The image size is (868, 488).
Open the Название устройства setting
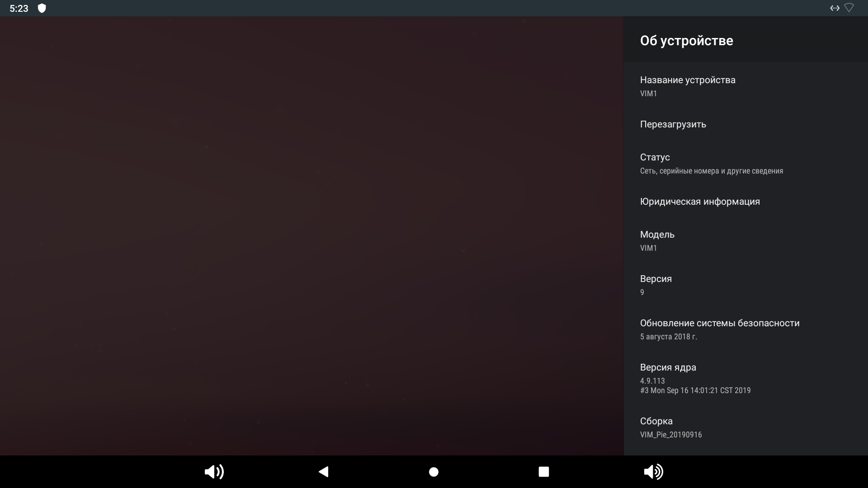(746, 86)
